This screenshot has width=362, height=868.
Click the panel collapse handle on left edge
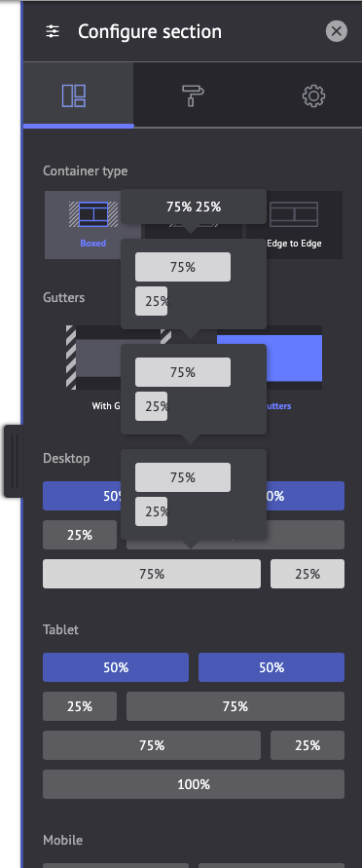(13, 461)
